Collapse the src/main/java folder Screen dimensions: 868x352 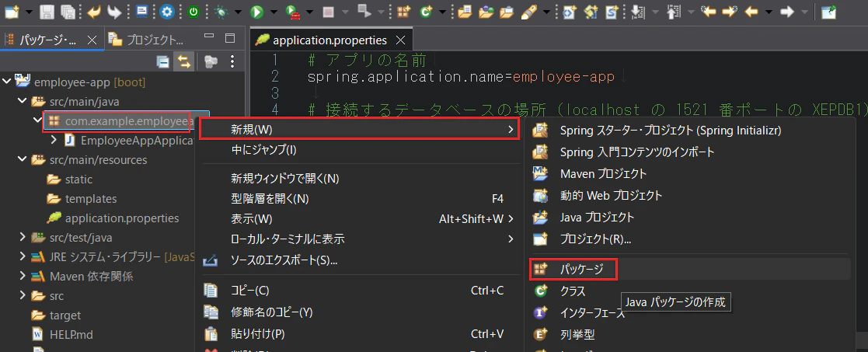pos(22,101)
